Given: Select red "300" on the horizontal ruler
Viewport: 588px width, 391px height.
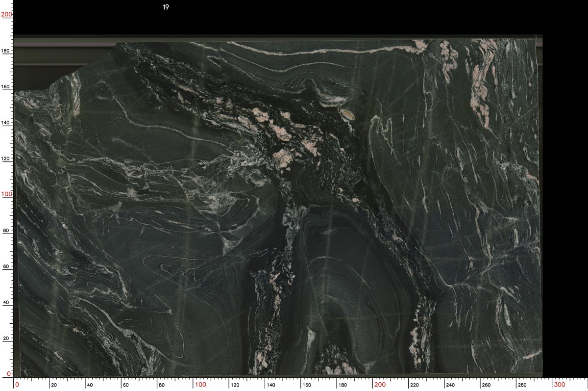Looking at the screenshot, I should tap(560, 384).
